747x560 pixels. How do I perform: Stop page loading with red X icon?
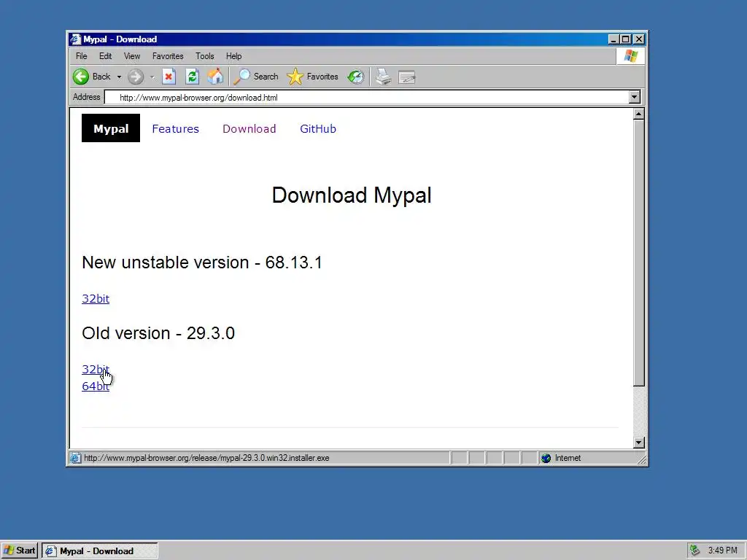[x=169, y=77]
